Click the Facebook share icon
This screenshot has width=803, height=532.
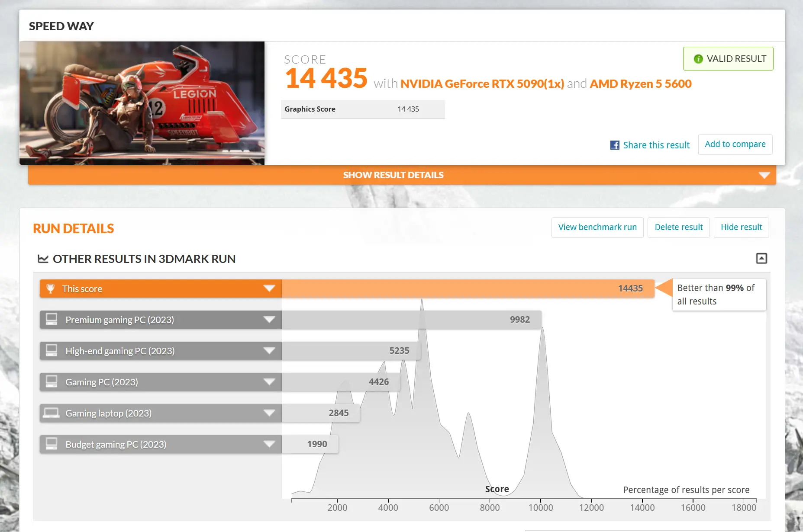(615, 145)
